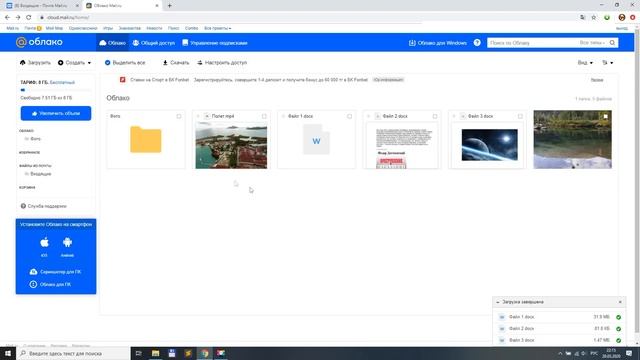Open the Управление подписками tab
This screenshot has width=640, height=360.
[x=215, y=42]
